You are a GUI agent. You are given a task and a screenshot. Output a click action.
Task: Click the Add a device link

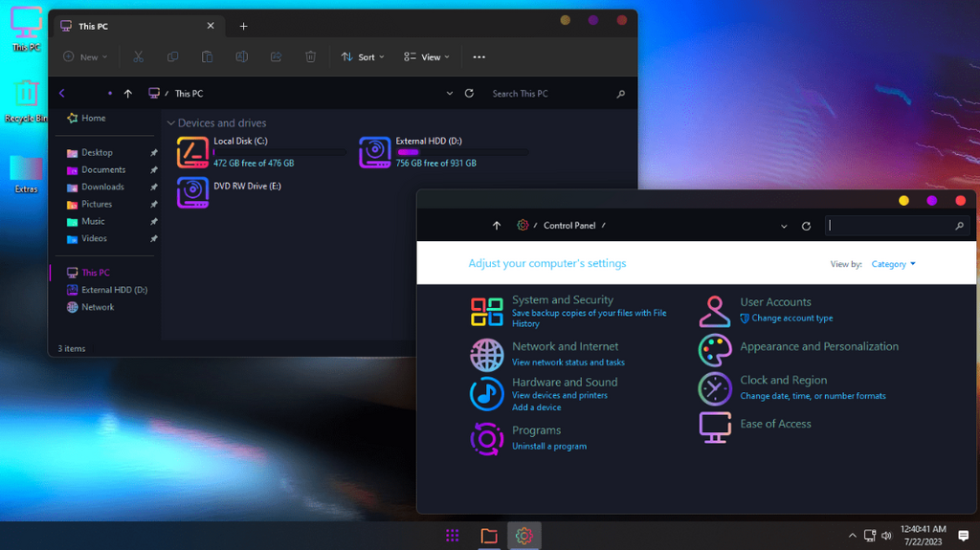[x=536, y=407]
